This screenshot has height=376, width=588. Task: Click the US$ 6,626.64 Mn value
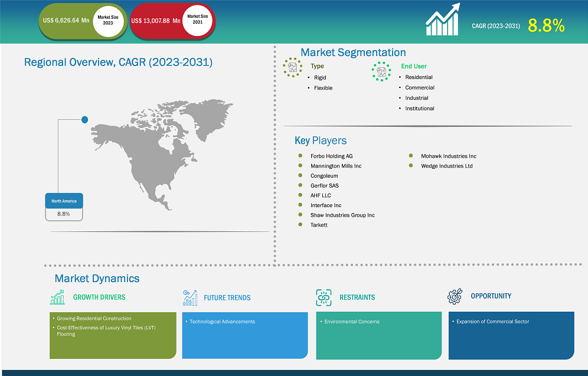pos(66,20)
